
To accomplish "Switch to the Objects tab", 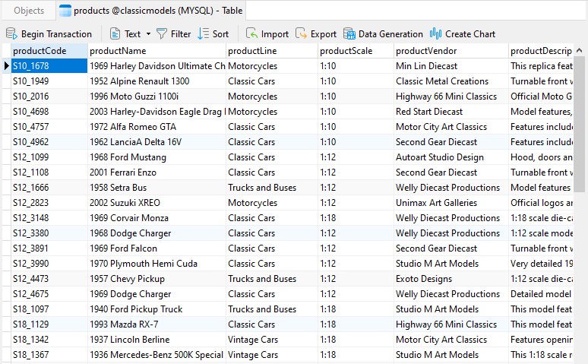I will pyautogui.click(x=29, y=11).
